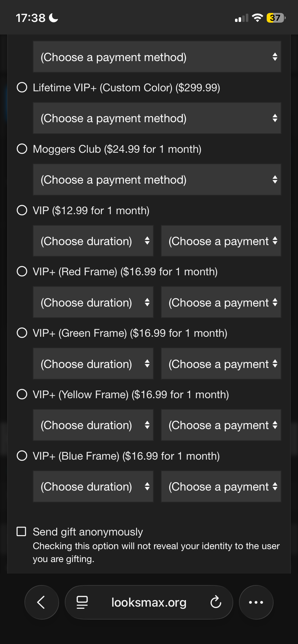Tap the page reload icon
Viewport: 298px width, 644px height.
point(216,602)
